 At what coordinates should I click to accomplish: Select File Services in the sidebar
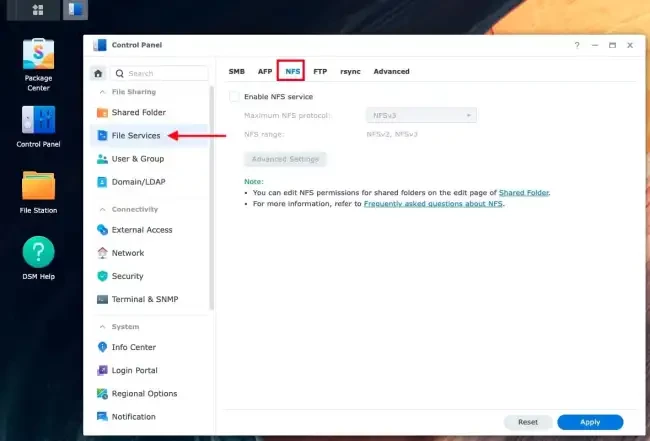pyautogui.click(x=149, y=136)
